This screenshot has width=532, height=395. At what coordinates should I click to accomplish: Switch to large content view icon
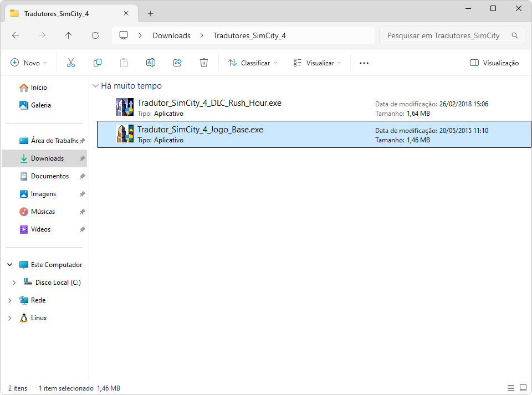[x=523, y=388]
